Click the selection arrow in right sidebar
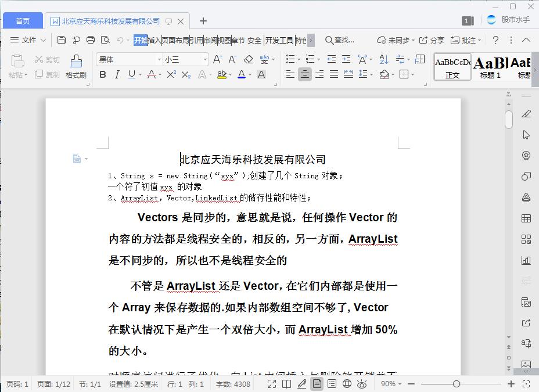539x392 pixels. (526, 135)
